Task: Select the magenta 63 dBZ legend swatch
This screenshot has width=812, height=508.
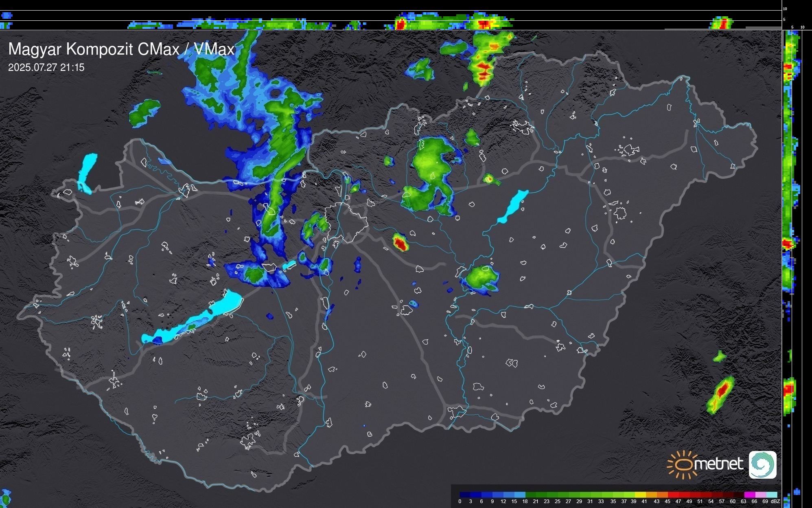Action: [x=749, y=495]
